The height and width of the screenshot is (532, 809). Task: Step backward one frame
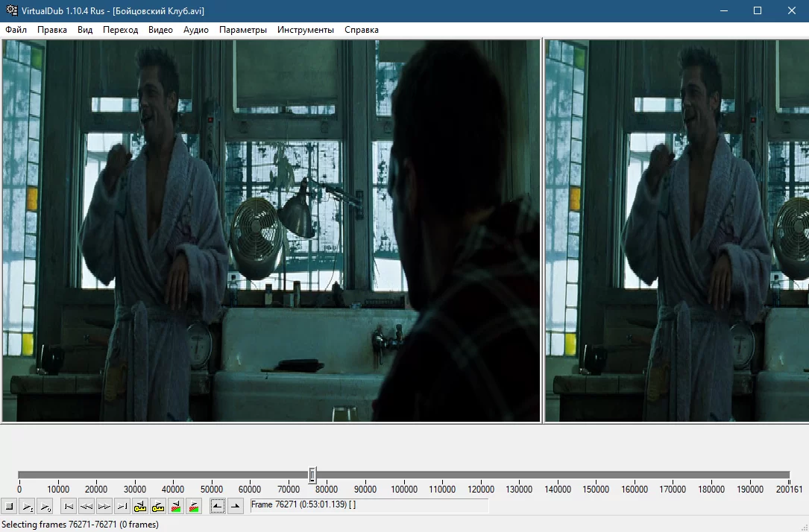86,507
